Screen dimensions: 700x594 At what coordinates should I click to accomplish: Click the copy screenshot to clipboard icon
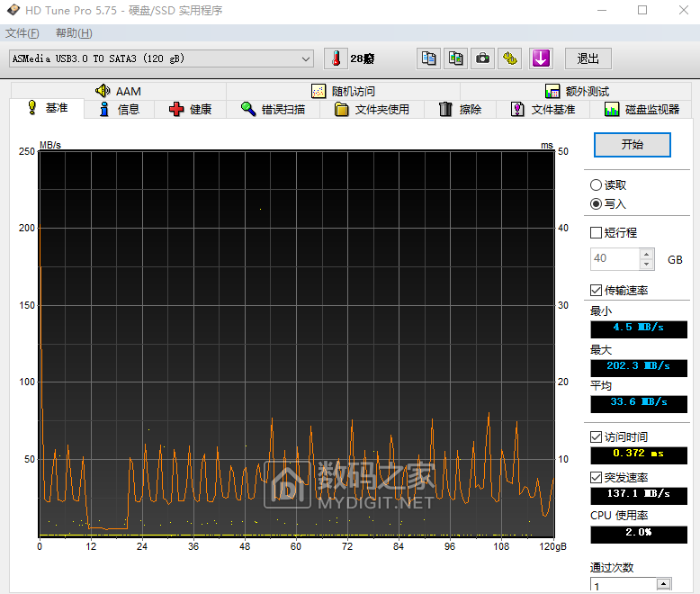point(456,58)
